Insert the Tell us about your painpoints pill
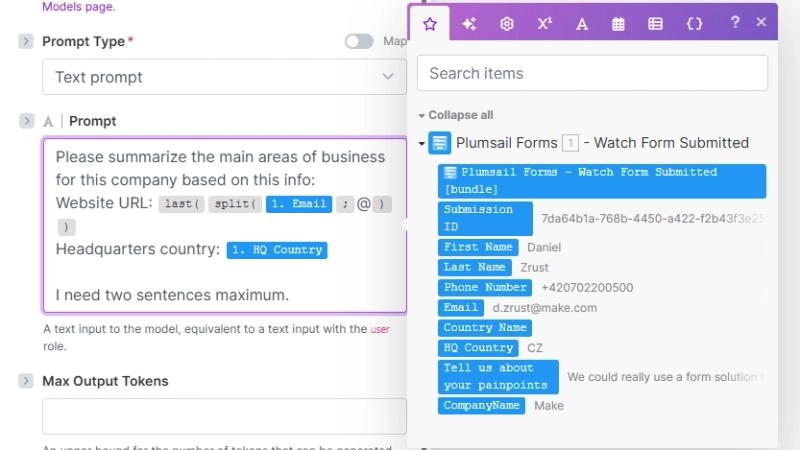Viewport: 800px width, 450px height. (497, 377)
